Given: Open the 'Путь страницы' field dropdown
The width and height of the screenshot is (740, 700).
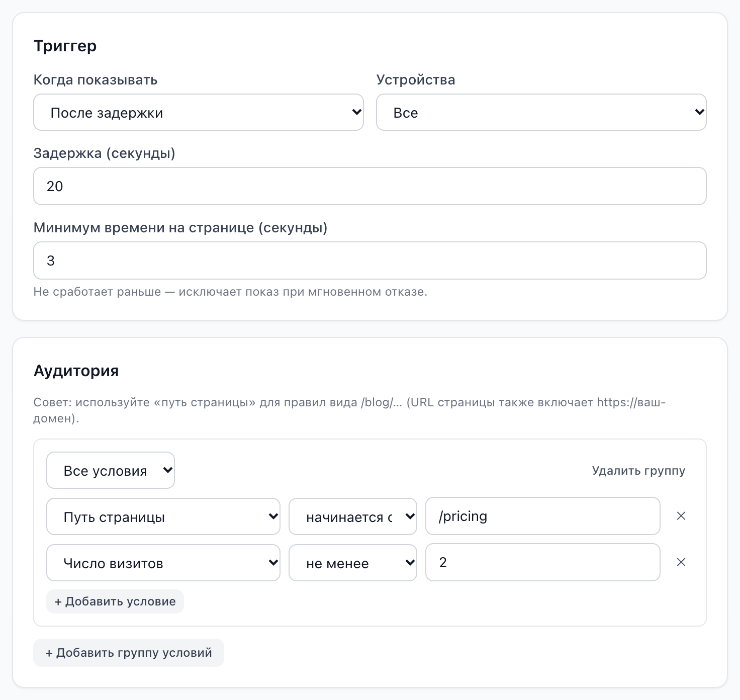Looking at the screenshot, I should pyautogui.click(x=163, y=516).
